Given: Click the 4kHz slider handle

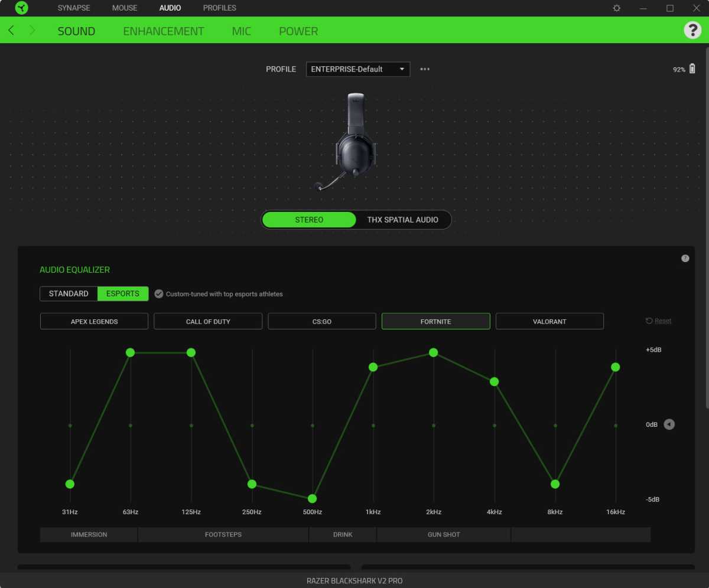Looking at the screenshot, I should (494, 382).
